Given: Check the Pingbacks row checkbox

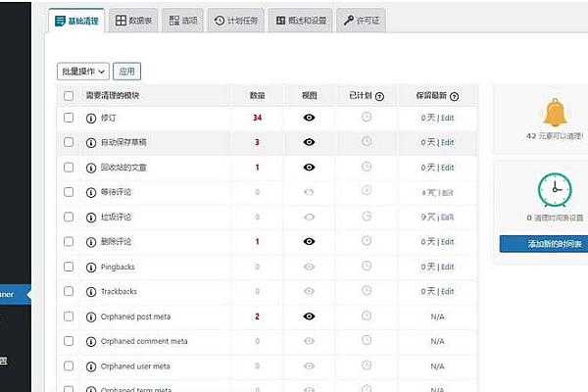Looking at the screenshot, I should tap(69, 267).
